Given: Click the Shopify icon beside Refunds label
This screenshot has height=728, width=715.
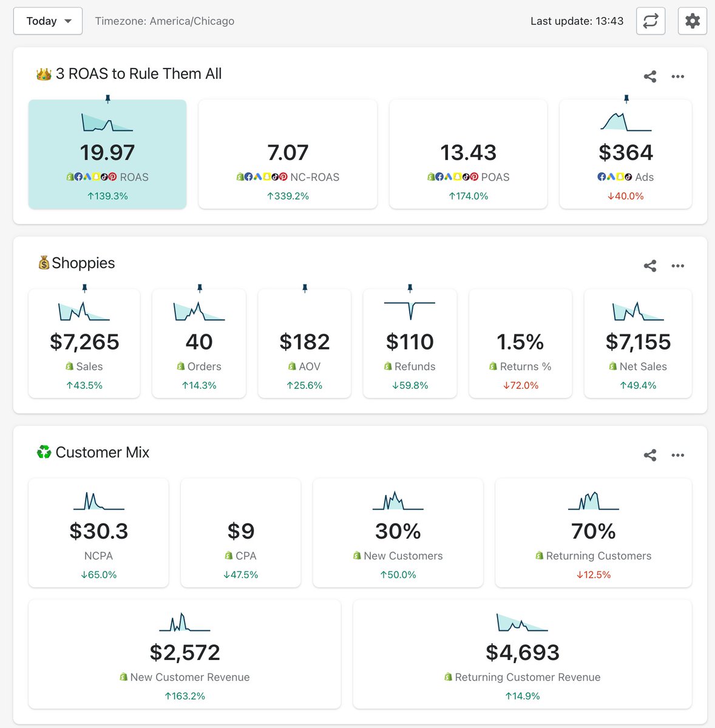Looking at the screenshot, I should click(387, 366).
